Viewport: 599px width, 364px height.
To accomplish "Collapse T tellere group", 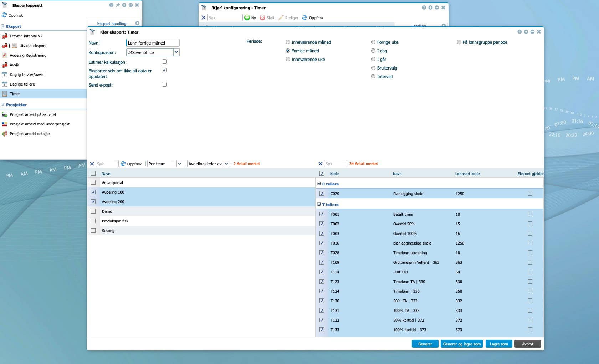I will (319, 204).
